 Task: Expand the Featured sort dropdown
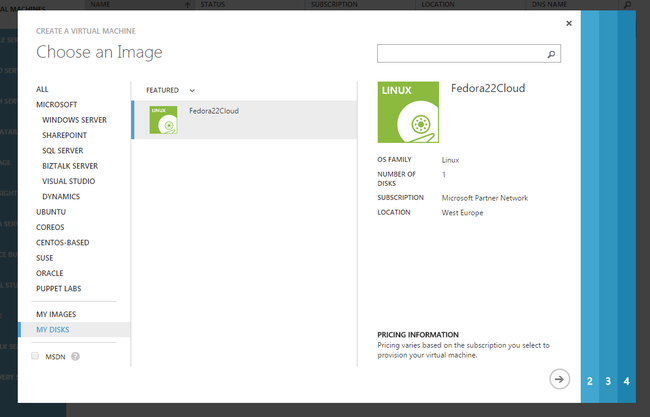(x=192, y=90)
